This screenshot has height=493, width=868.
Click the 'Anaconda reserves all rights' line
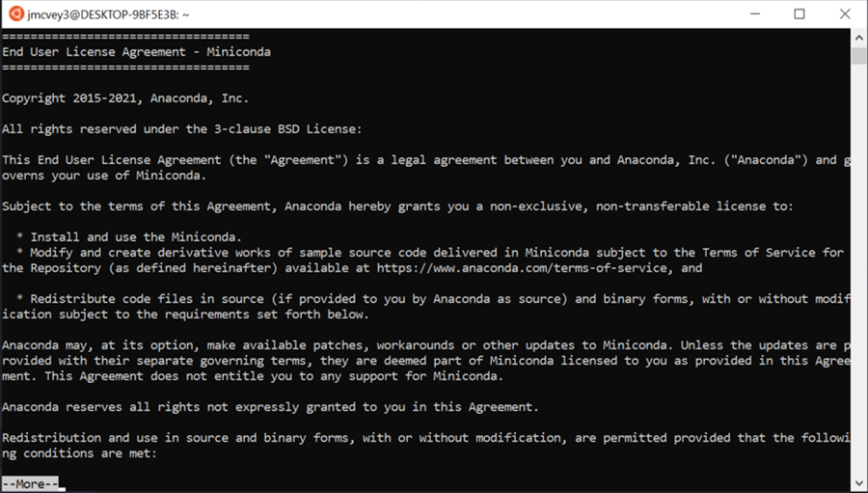pyautogui.click(x=270, y=406)
